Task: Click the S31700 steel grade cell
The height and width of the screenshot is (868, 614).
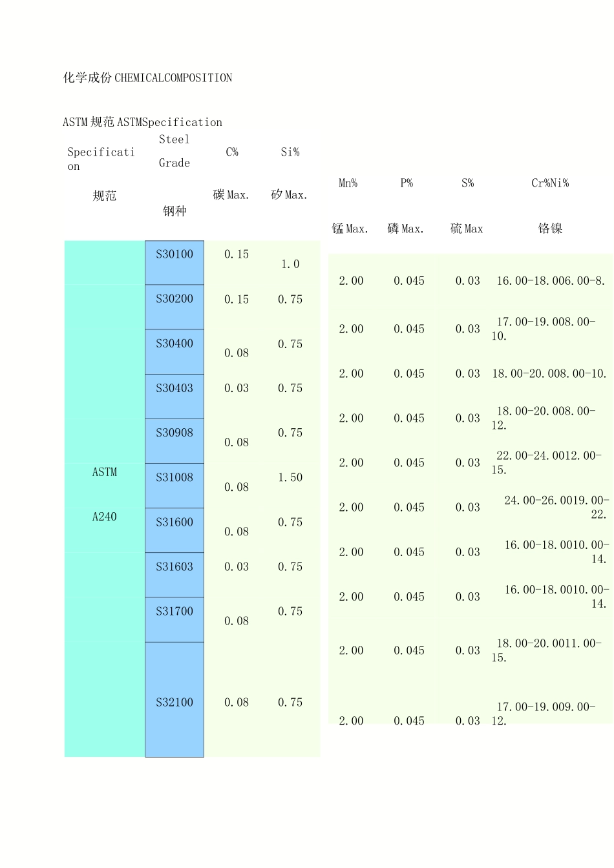Action: (x=175, y=611)
